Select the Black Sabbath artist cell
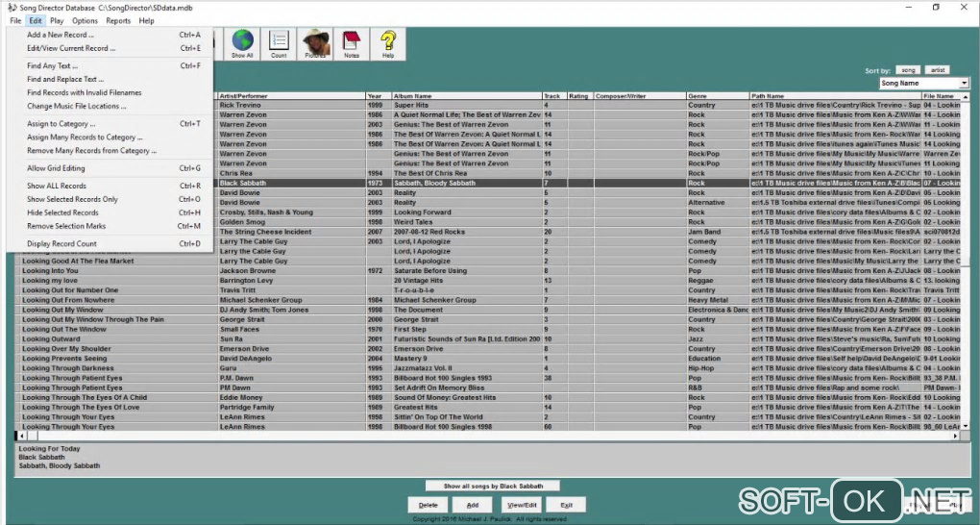980x525 pixels. tap(291, 184)
